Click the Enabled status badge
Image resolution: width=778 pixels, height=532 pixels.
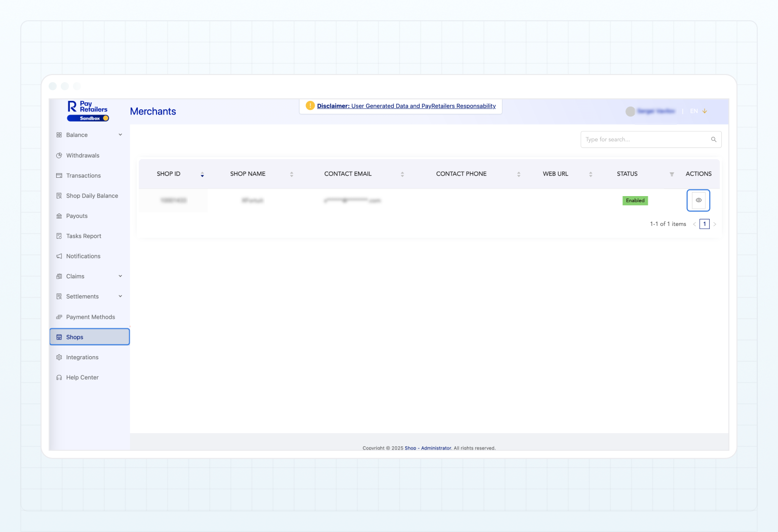point(635,201)
